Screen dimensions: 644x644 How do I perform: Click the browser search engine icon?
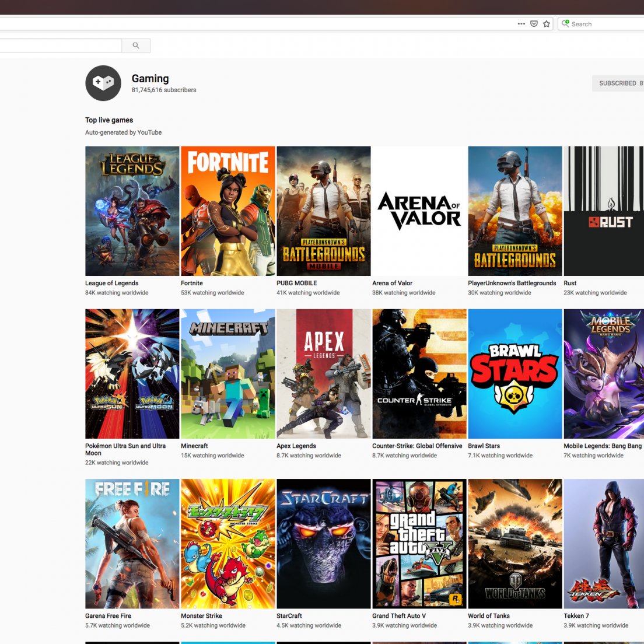(x=565, y=24)
